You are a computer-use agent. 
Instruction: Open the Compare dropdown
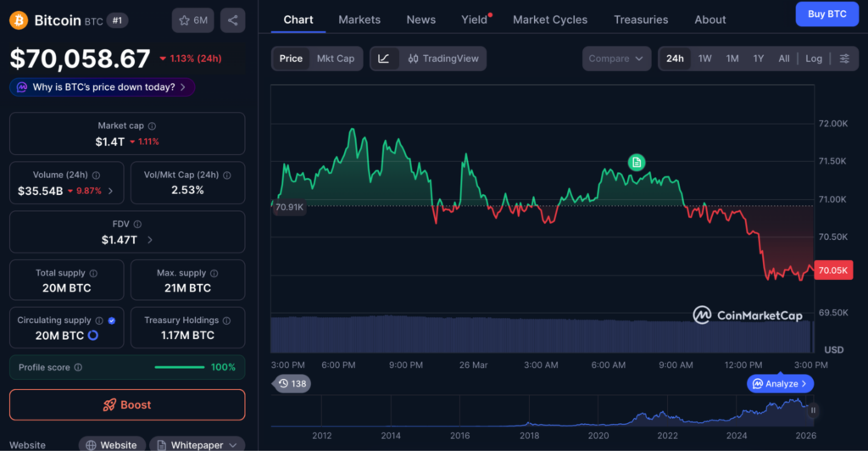[x=616, y=58]
